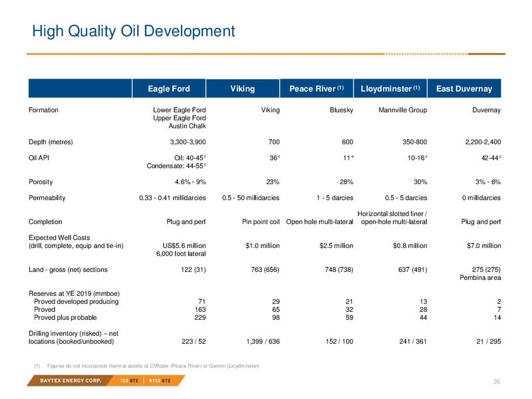Click the 'Expected Well Costs' label
The width and height of the screenshot is (532, 399).
coord(59,237)
